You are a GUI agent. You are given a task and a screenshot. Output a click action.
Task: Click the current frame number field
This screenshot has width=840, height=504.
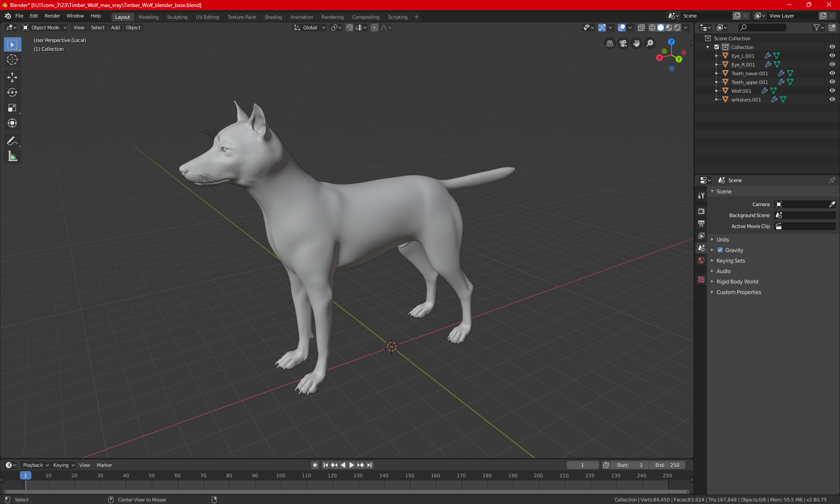[582, 465]
